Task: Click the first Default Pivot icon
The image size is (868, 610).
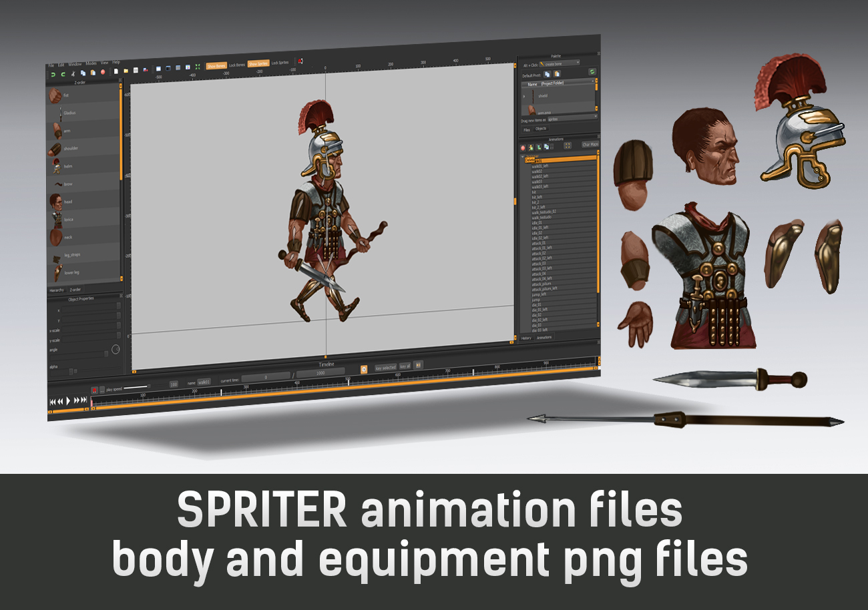Action: point(548,74)
